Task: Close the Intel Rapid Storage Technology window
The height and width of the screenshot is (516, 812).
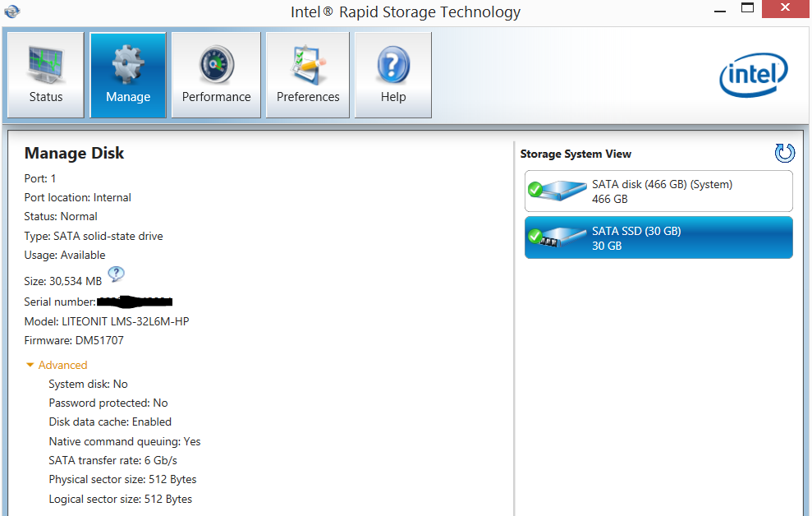Action: pyautogui.click(x=785, y=8)
